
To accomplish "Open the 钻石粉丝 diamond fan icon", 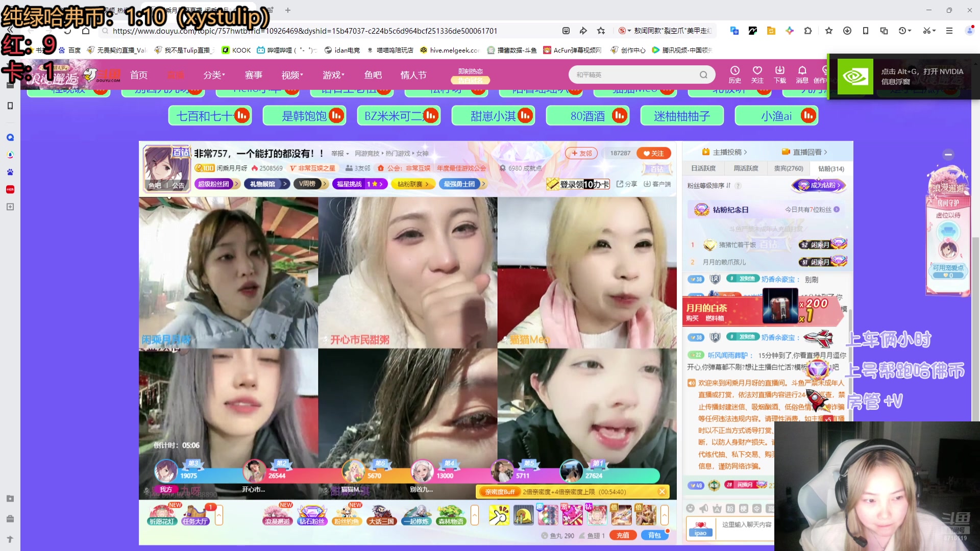I will point(312,515).
